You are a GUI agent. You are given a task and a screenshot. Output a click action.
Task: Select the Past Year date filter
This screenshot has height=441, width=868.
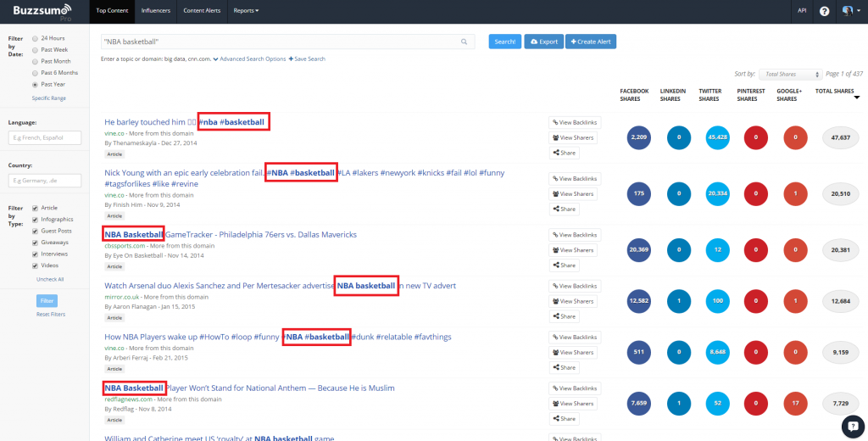[x=36, y=85]
